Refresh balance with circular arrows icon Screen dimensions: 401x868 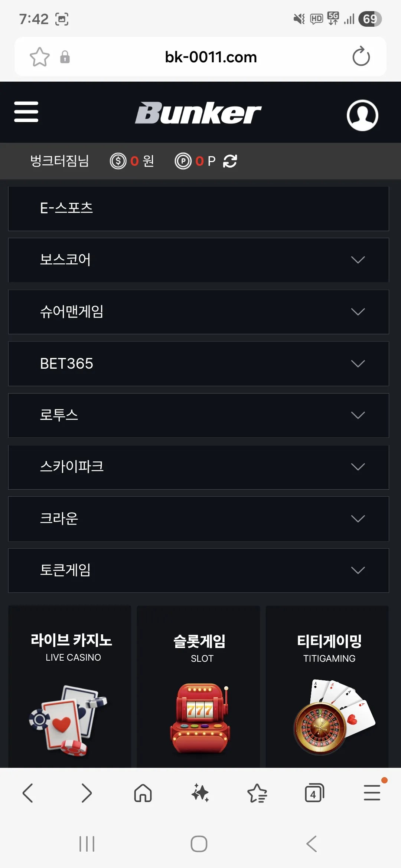click(x=230, y=161)
